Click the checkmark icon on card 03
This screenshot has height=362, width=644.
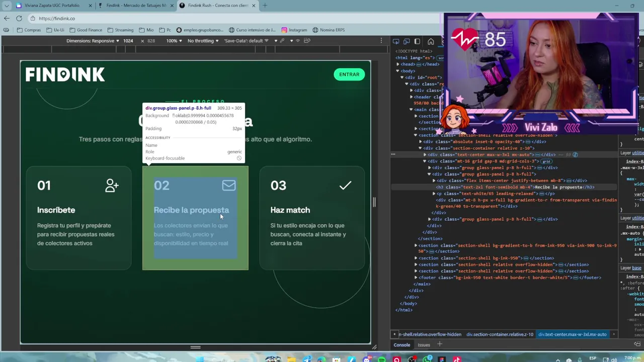coord(345,186)
